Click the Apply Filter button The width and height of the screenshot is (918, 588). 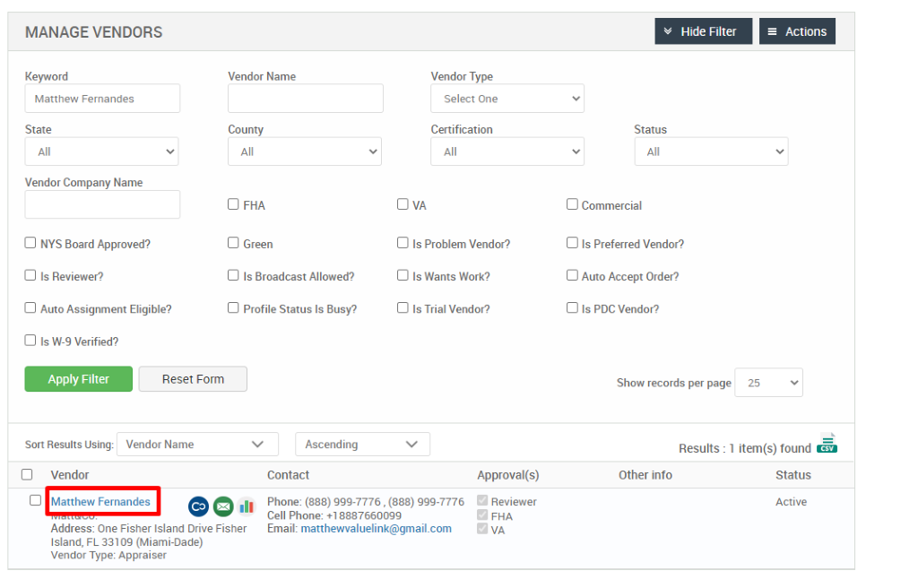78,378
